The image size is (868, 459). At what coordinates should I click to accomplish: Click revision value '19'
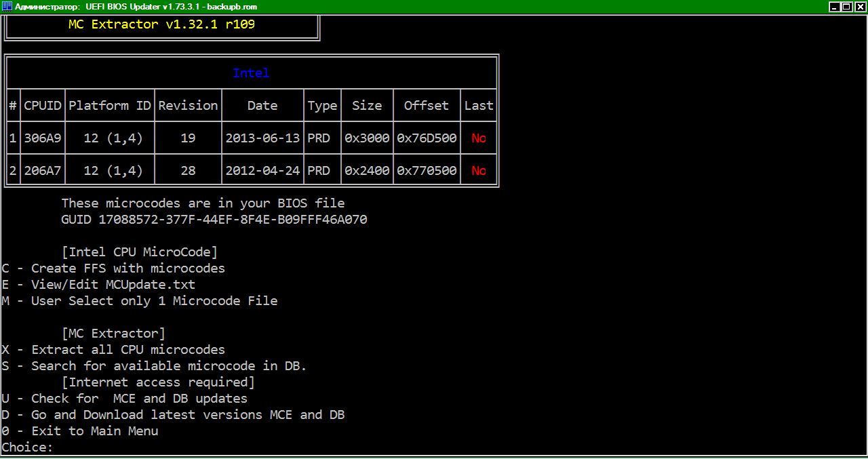click(x=188, y=138)
